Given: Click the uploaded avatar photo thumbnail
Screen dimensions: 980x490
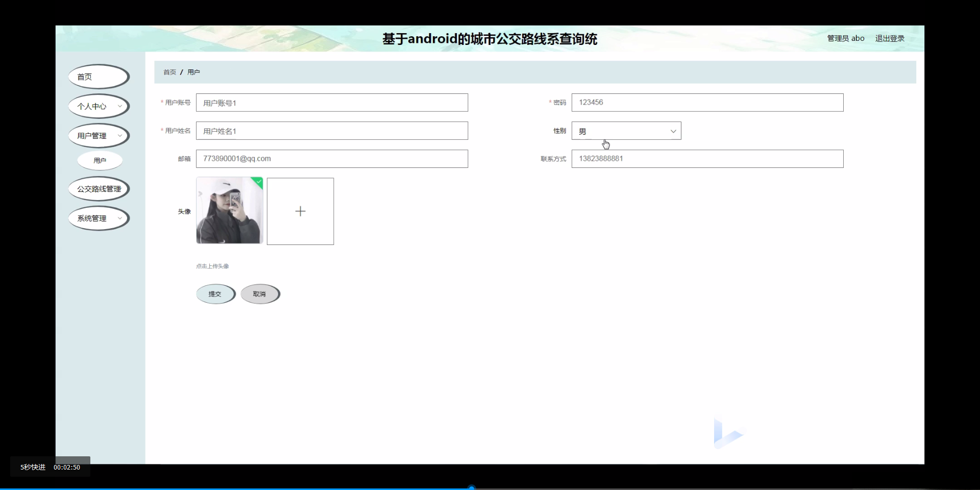Looking at the screenshot, I should pyautogui.click(x=229, y=211).
